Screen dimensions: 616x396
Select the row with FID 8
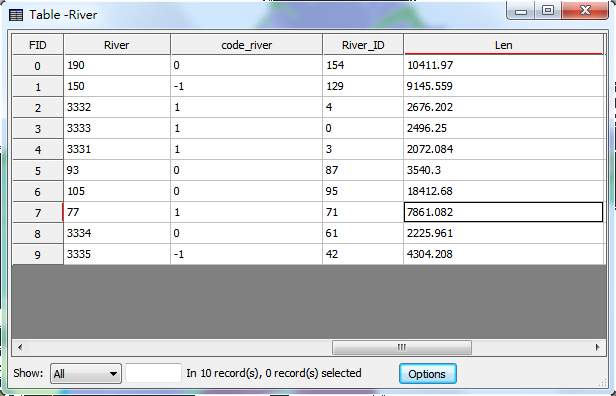[38, 234]
